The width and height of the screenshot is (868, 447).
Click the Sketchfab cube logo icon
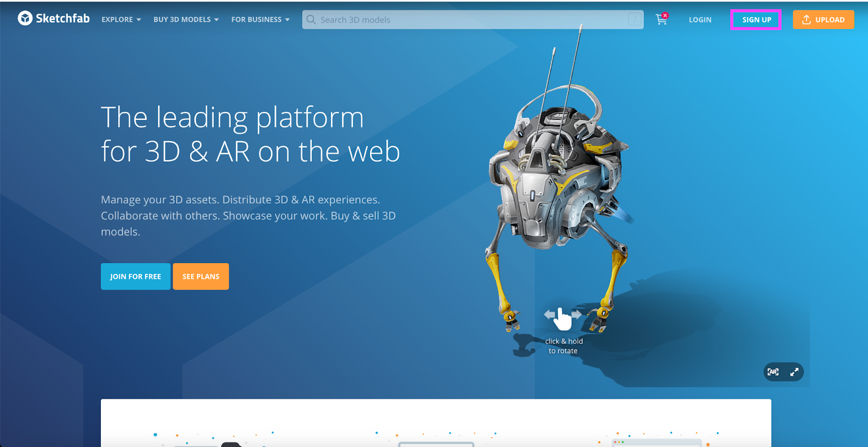coord(25,18)
